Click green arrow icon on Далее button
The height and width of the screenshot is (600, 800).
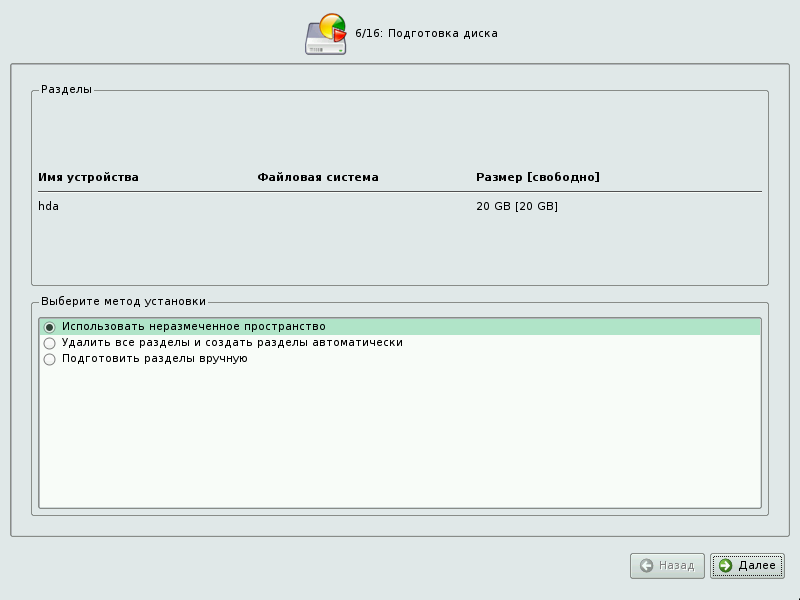[725, 566]
